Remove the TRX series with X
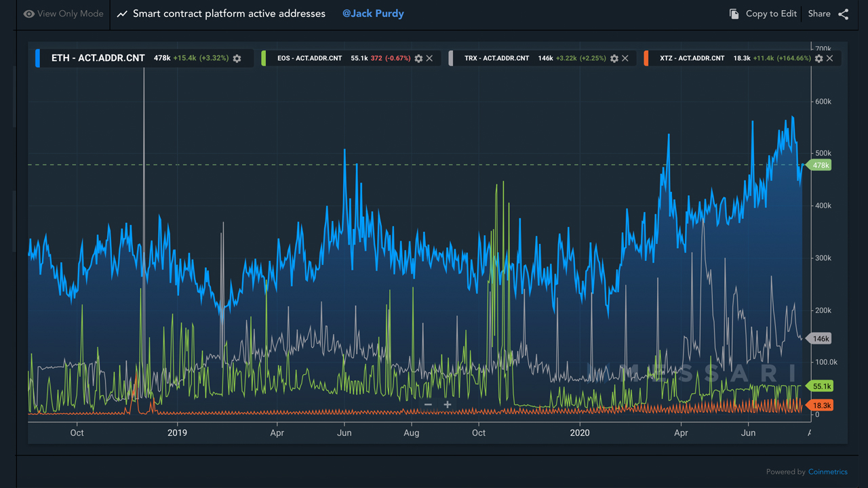 [x=625, y=58]
